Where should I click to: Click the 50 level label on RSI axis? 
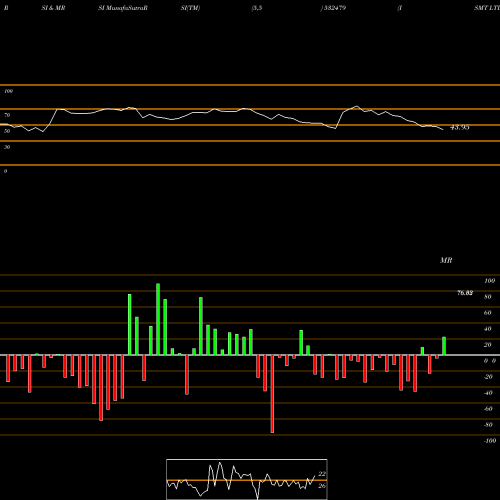pyautogui.click(x=7, y=131)
